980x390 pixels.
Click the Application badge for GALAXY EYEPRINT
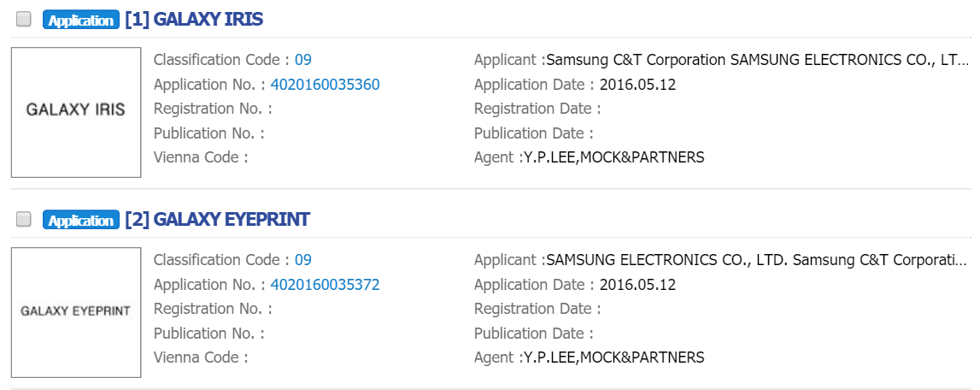tap(80, 221)
